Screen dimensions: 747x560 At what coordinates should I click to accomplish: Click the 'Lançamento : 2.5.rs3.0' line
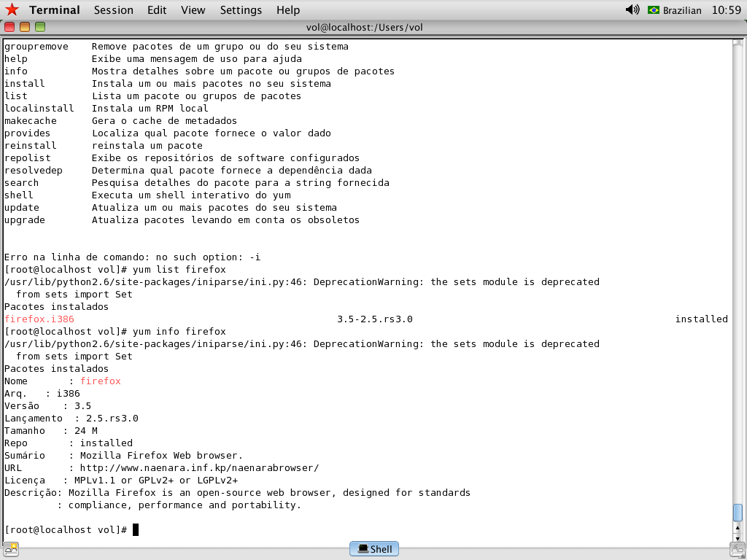pos(71,418)
